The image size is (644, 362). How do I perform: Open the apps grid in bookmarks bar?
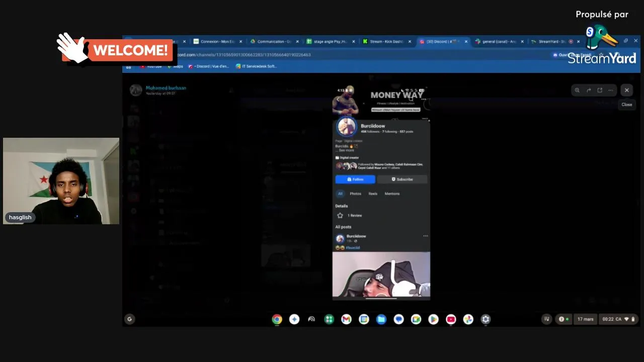click(x=128, y=66)
